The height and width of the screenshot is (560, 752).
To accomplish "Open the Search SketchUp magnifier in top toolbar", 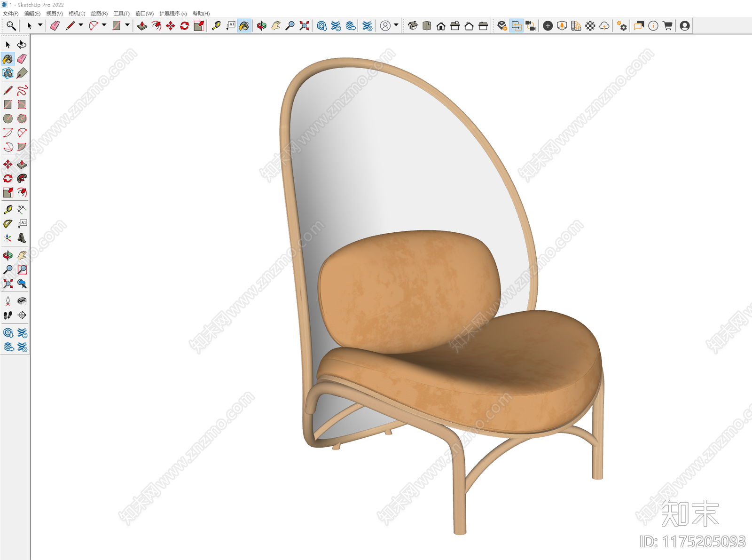I will tap(11, 26).
